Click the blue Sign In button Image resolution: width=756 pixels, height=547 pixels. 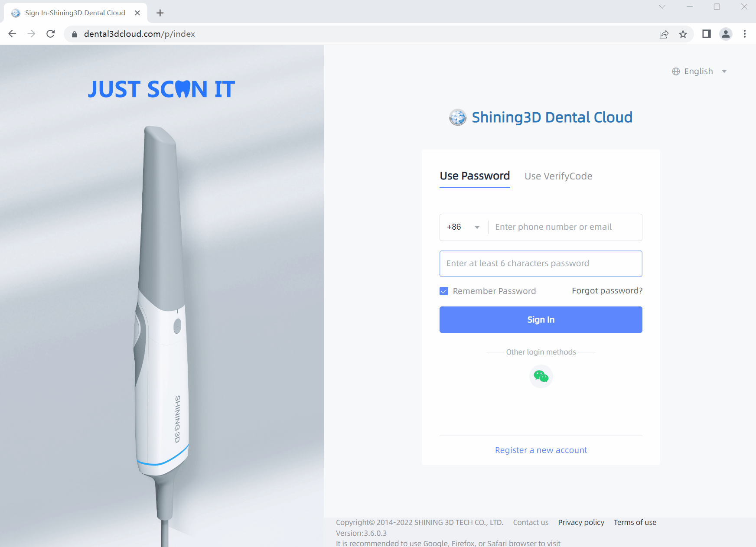(x=541, y=320)
